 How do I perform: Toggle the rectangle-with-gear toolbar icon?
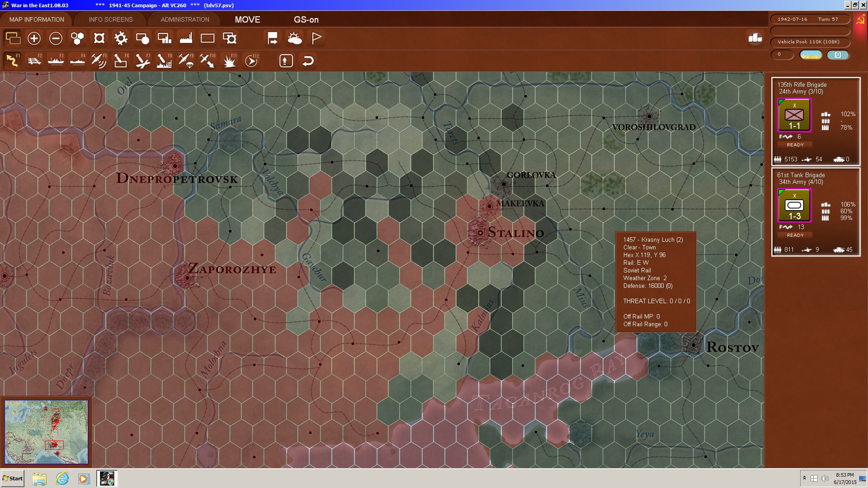230,38
